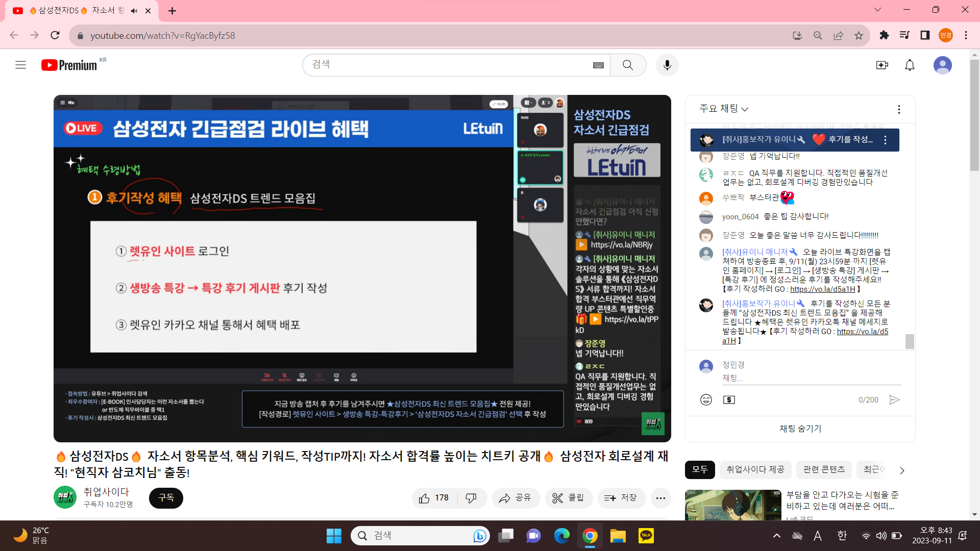980x551 pixels.
Task: Mute the tab via speaker icon
Action: coord(134,11)
